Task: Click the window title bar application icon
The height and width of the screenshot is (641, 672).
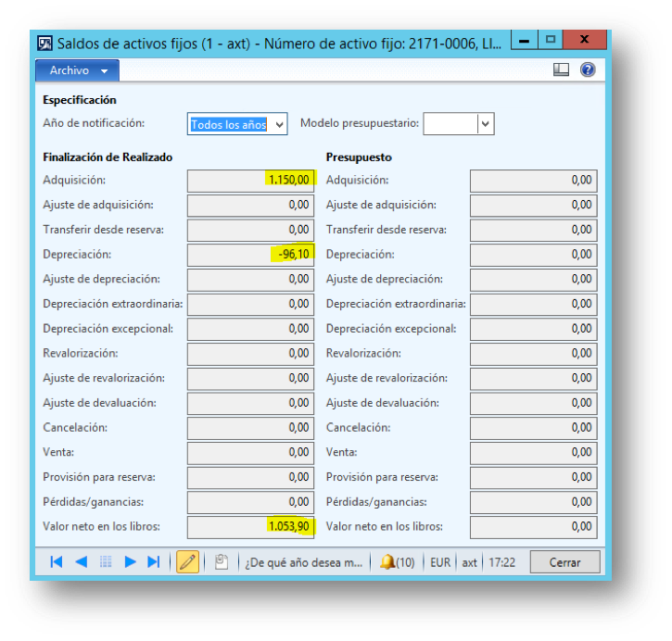Action: point(44,44)
